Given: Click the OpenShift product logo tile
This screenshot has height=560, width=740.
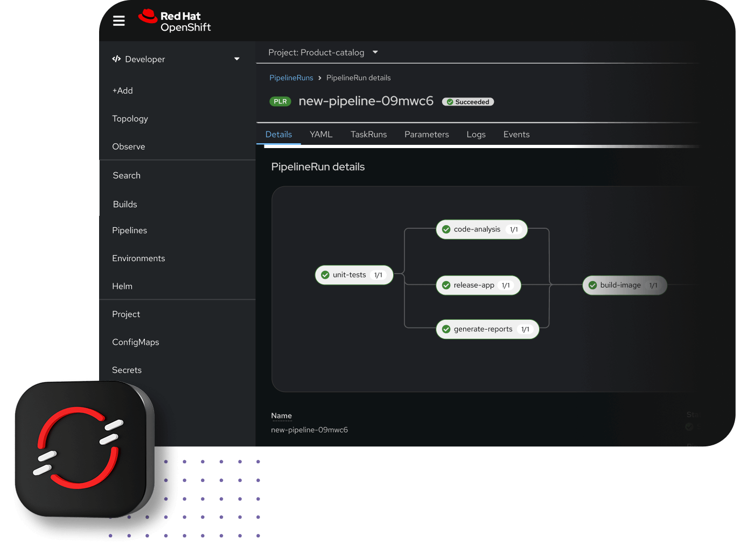Looking at the screenshot, I should tap(84, 449).
